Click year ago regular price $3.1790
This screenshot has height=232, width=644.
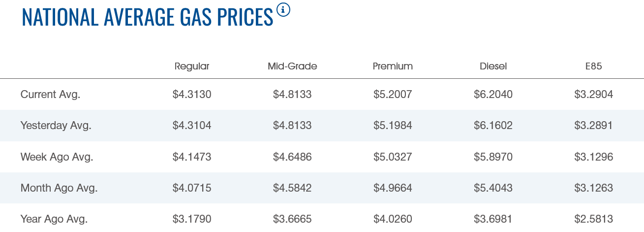pyautogui.click(x=192, y=219)
